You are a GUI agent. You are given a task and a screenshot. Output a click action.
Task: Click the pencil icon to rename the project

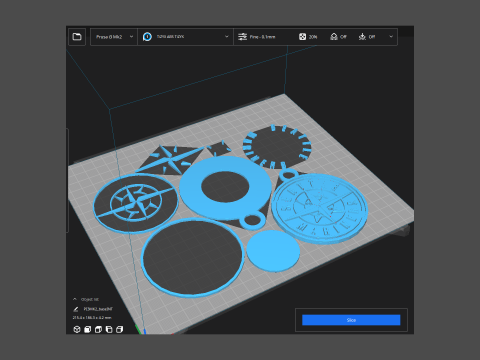pyautogui.click(x=76, y=309)
